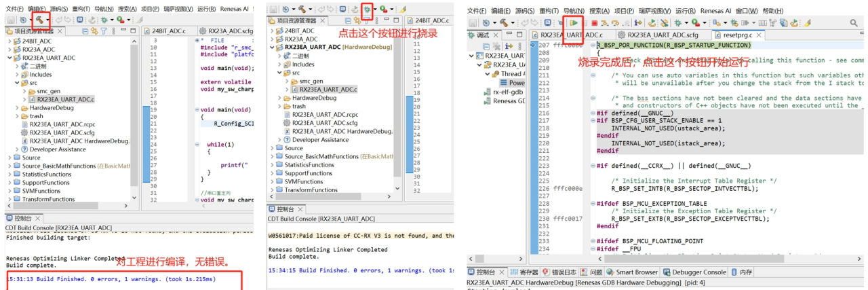
Task: Click the red-boxed hammer build icon
Action: tap(41, 20)
